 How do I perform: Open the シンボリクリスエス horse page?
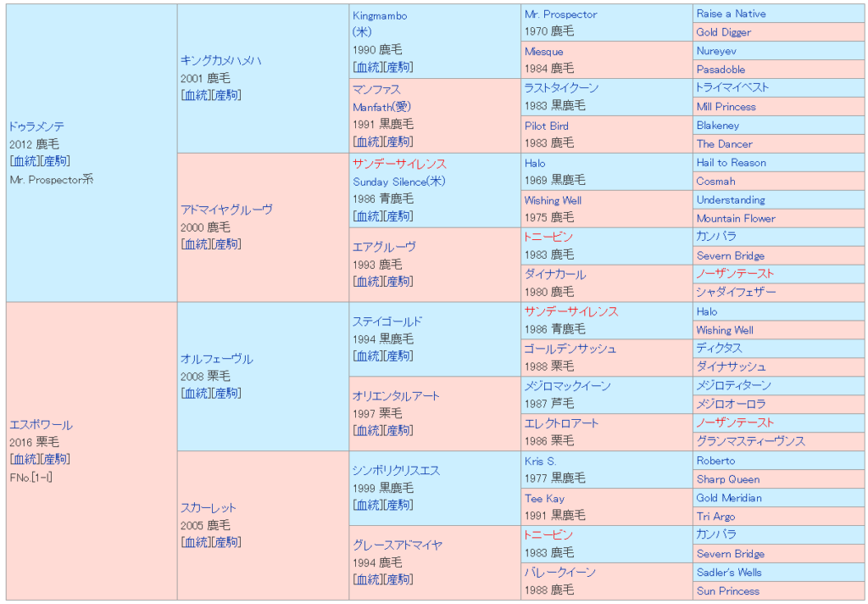pyautogui.click(x=396, y=470)
